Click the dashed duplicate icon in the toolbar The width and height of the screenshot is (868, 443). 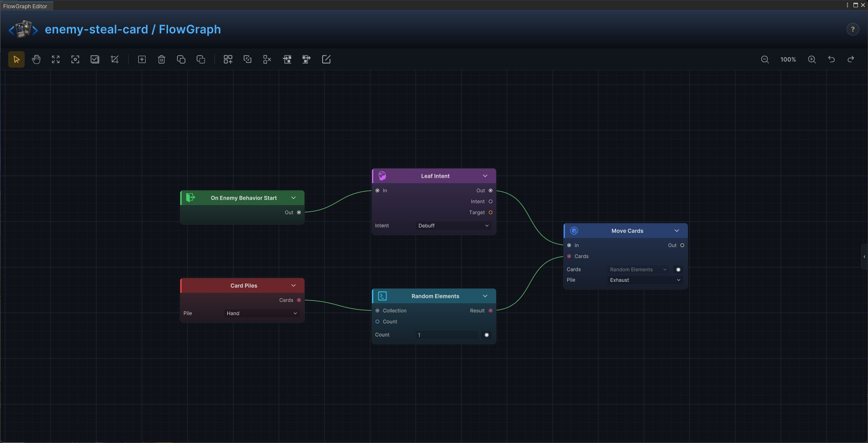[x=201, y=59]
